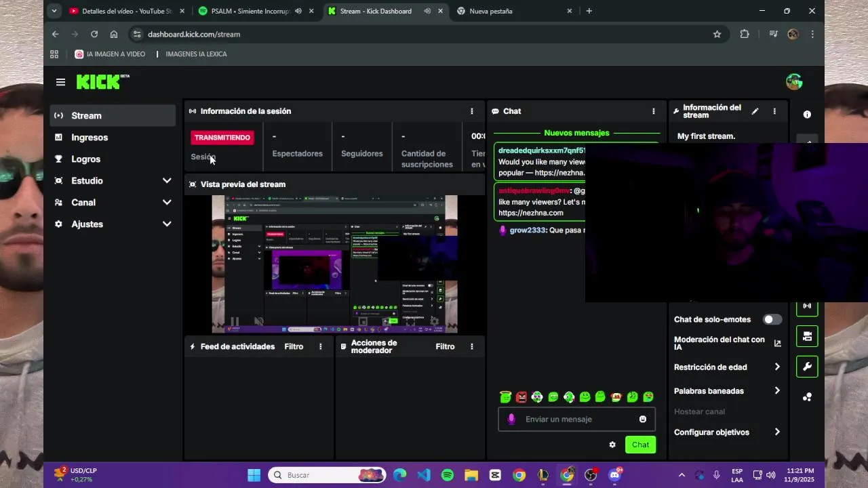Image resolution: width=868 pixels, height=488 pixels.
Task: Open chat settings gear next to Chat button
Action: (612, 445)
